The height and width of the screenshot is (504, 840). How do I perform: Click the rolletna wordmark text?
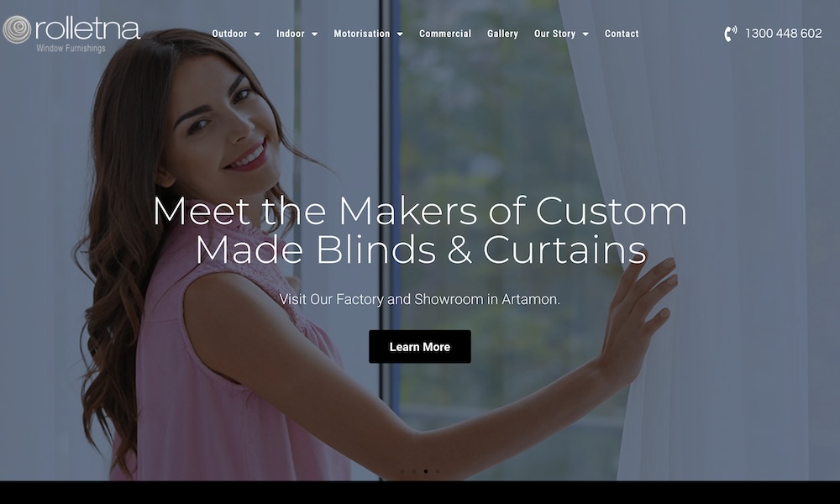tap(87, 29)
